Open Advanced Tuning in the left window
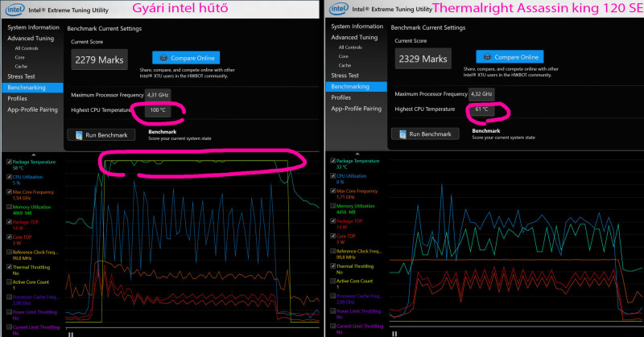Image resolution: width=644 pixels, height=337 pixels. [x=31, y=38]
